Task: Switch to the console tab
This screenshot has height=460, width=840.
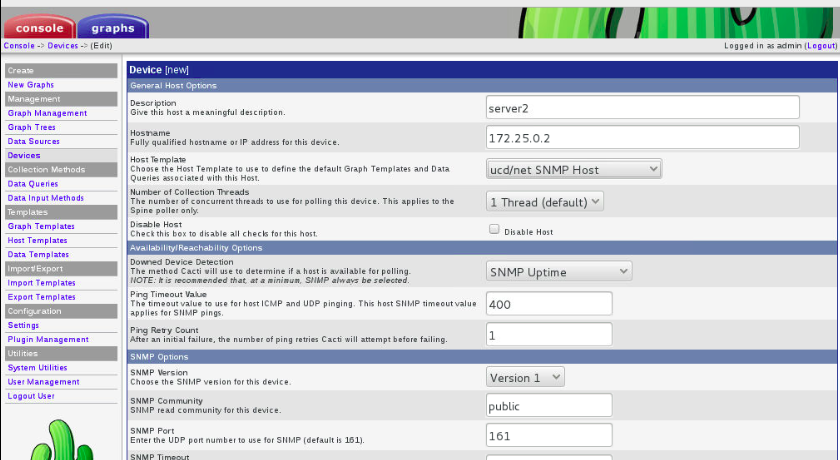Action: tap(39, 27)
